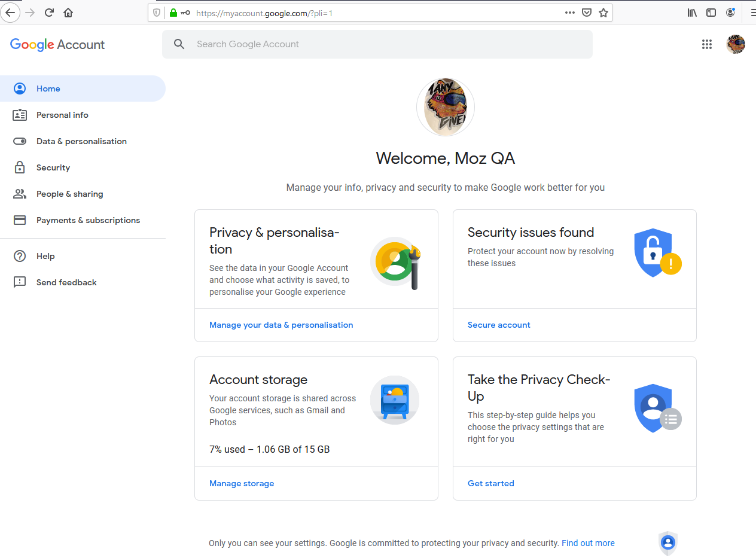Open the Google apps grid

707,44
